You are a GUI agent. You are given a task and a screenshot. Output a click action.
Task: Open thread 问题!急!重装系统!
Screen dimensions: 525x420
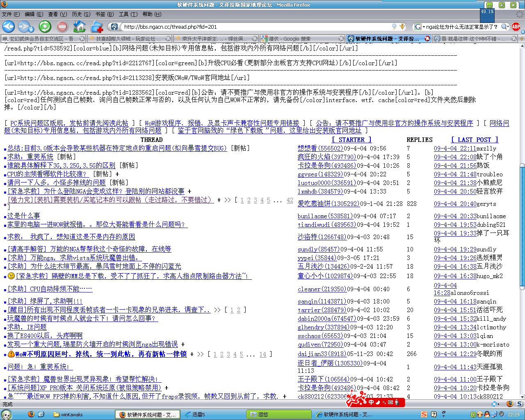[40, 367]
